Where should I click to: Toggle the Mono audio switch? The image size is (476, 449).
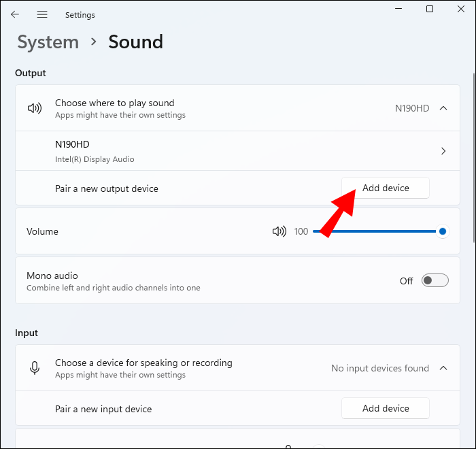435,280
